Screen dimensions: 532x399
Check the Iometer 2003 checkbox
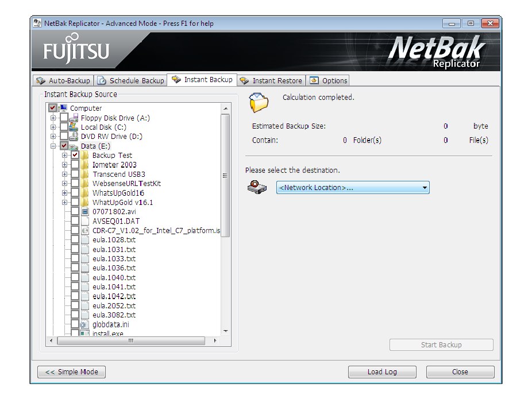75,165
